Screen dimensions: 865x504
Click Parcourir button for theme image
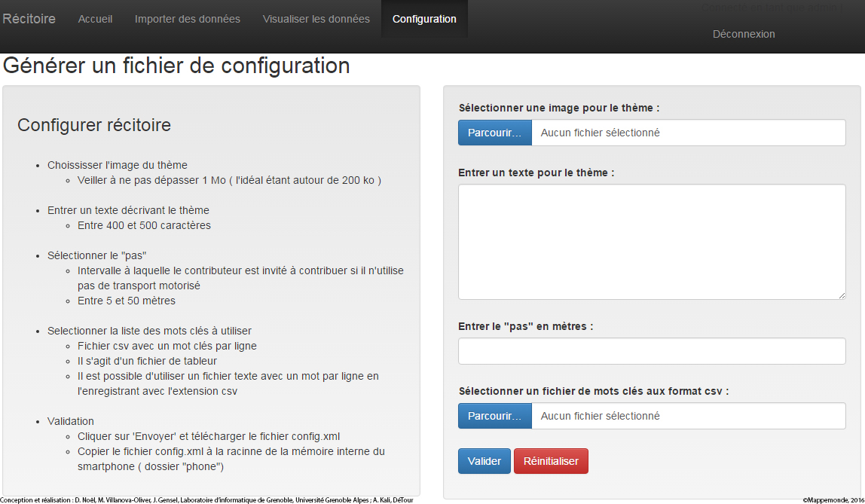click(x=494, y=133)
